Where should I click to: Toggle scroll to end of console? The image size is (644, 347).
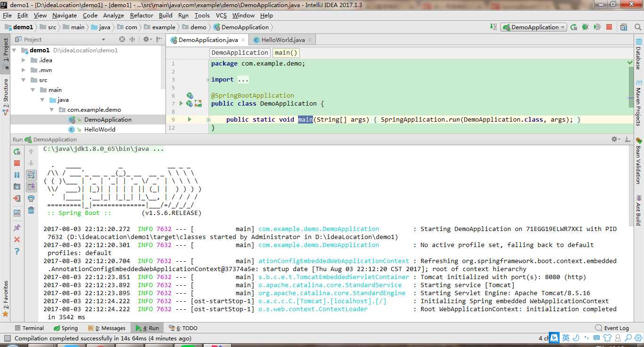click(31, 187)
